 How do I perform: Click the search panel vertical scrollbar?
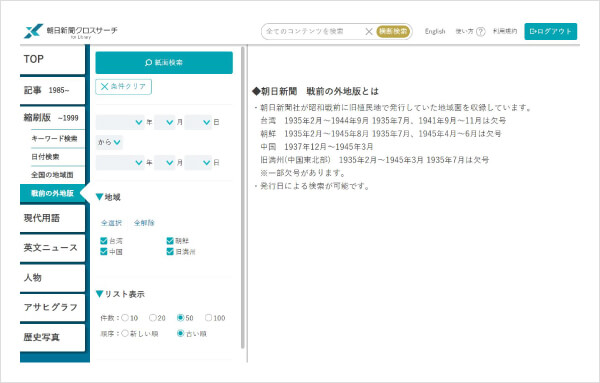coord(243,197)
